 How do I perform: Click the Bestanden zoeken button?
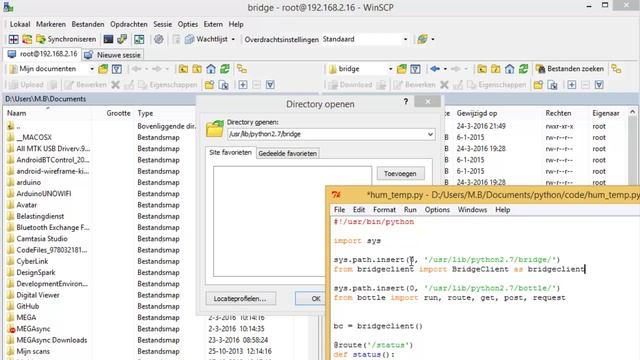point(570,69)
